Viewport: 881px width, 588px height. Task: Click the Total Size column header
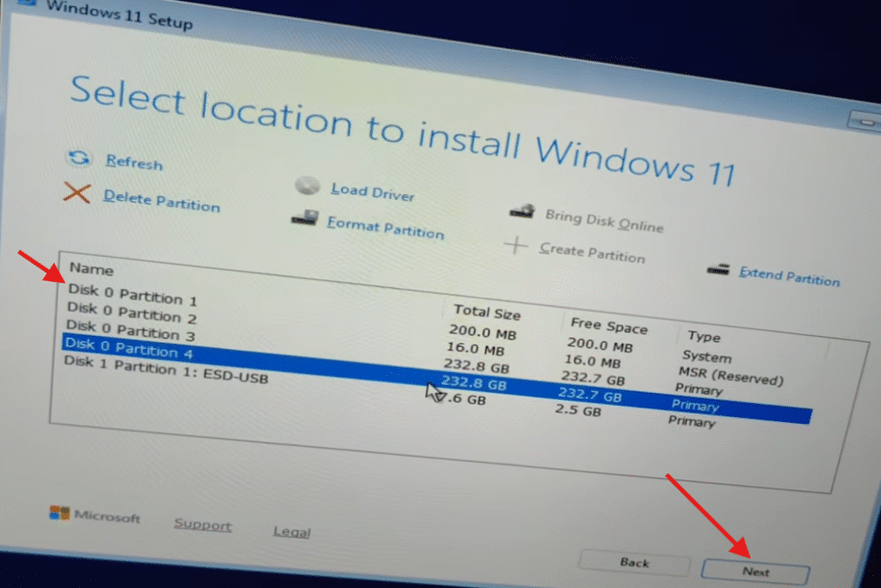click(488, 312)
